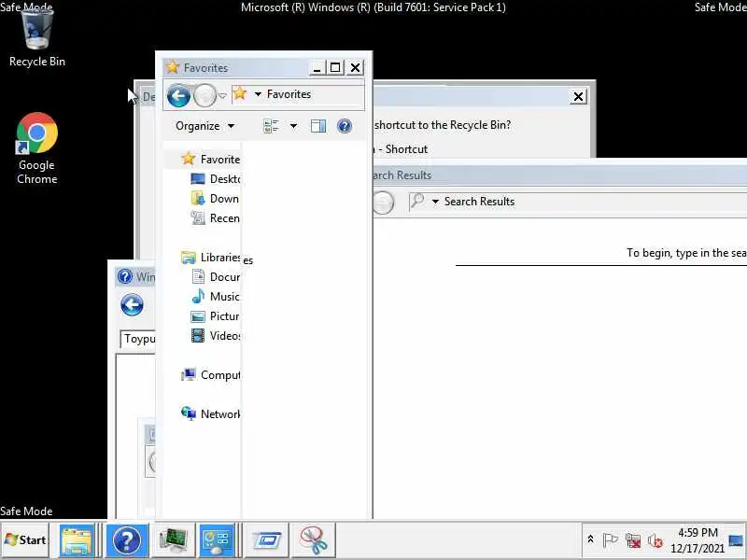Close the Favorites window
This screenshot has height=560, width=747.
(x=355, y=67)
